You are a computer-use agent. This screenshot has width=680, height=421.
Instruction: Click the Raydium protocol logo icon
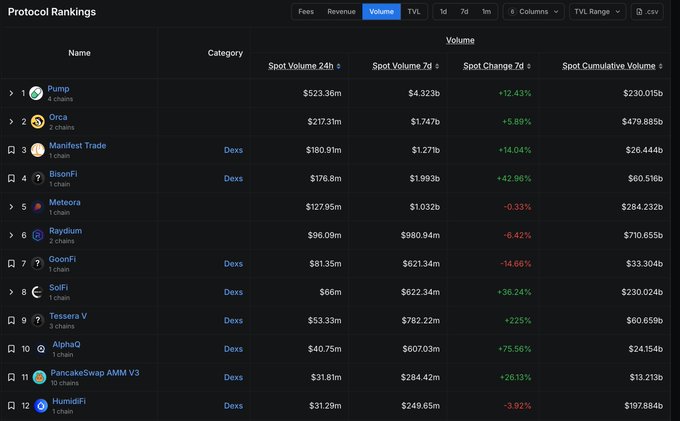pos(38,235)
